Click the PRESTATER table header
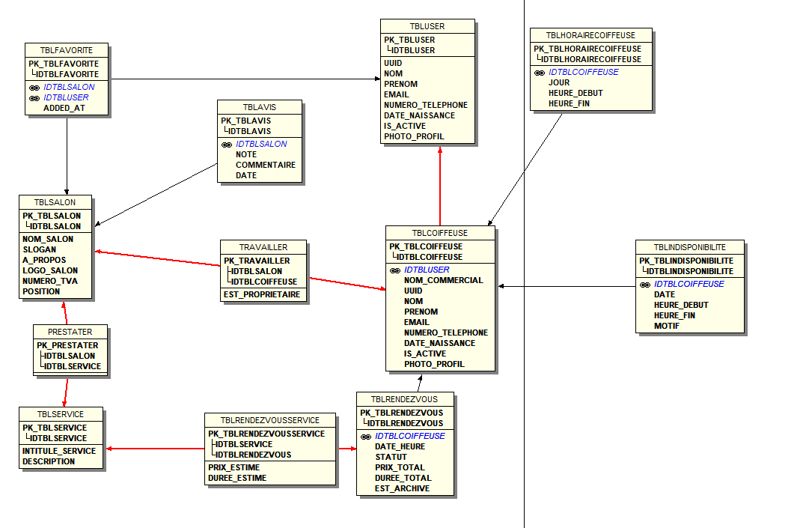Image resolution: width=812 pixels, height=528 pixels. (70, 332)
